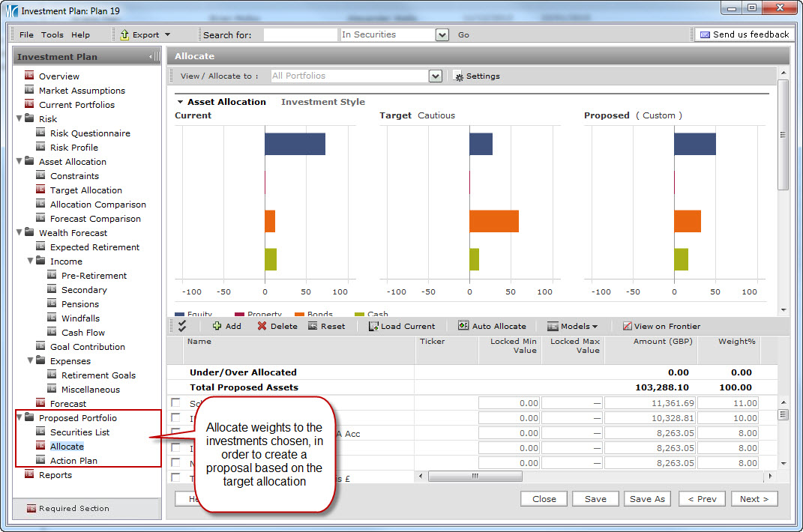The width and height of the screenshot is (803, 532).
Task: Switch to the Investment Style tab
Action: 322,102
